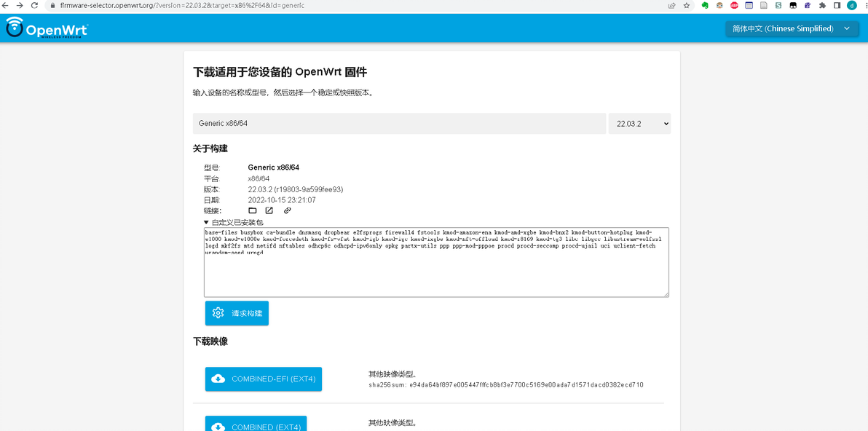Reload the page with the refresh icon
The width and height of the screenshot is (868, 431).
(35, 6)
